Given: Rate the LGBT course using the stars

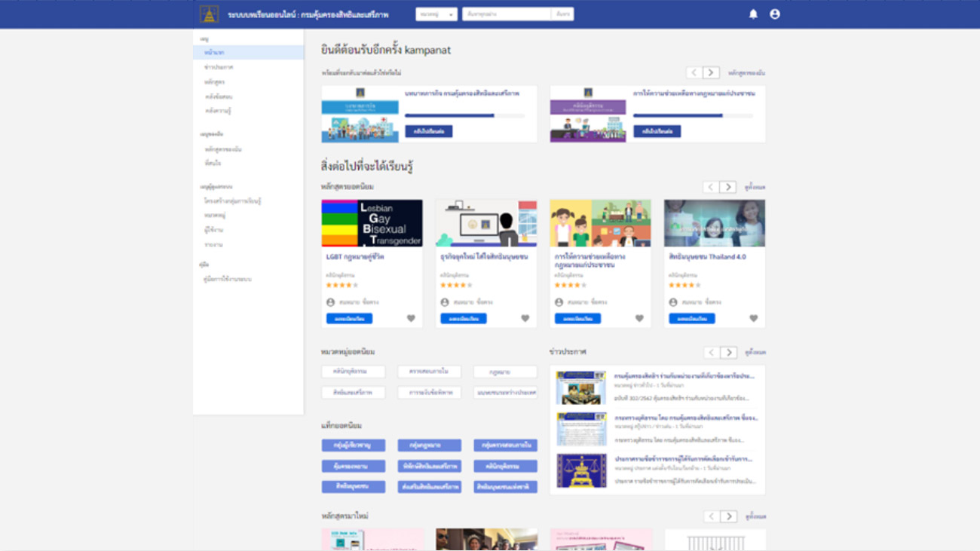Looking at the screenshot, I should [341, 285].
